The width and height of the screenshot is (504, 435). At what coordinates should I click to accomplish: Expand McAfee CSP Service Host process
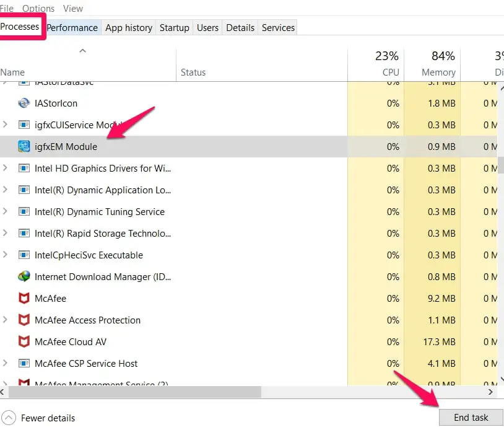pos(5,363)
